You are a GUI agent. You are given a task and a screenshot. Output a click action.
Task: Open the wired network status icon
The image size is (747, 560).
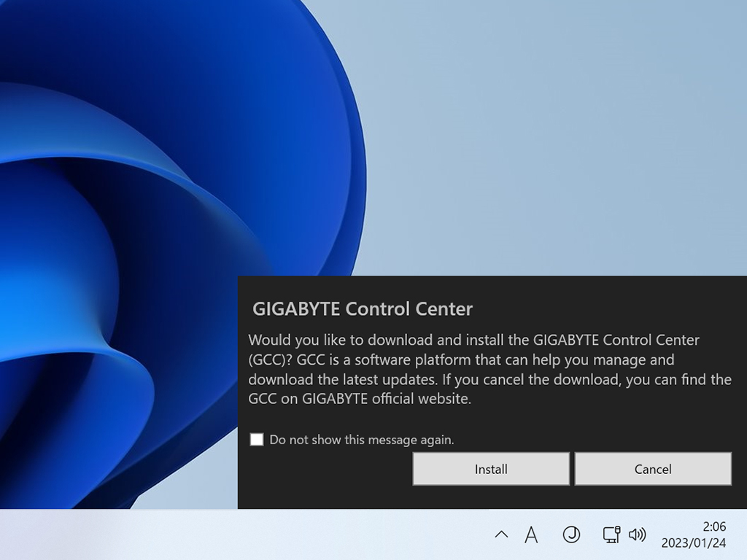612,534
